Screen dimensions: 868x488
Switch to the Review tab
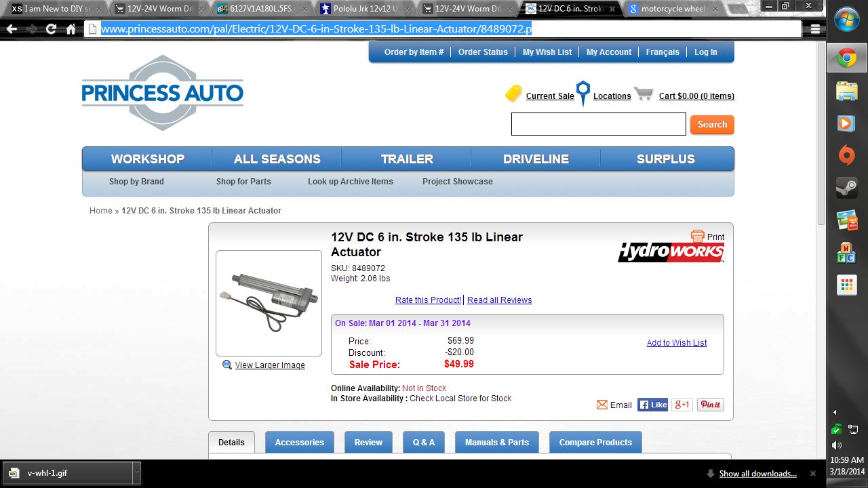[368, 442]
